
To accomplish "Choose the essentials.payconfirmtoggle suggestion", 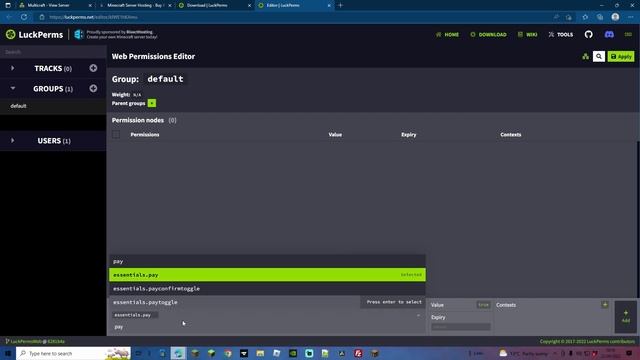I will coord(267,289).
